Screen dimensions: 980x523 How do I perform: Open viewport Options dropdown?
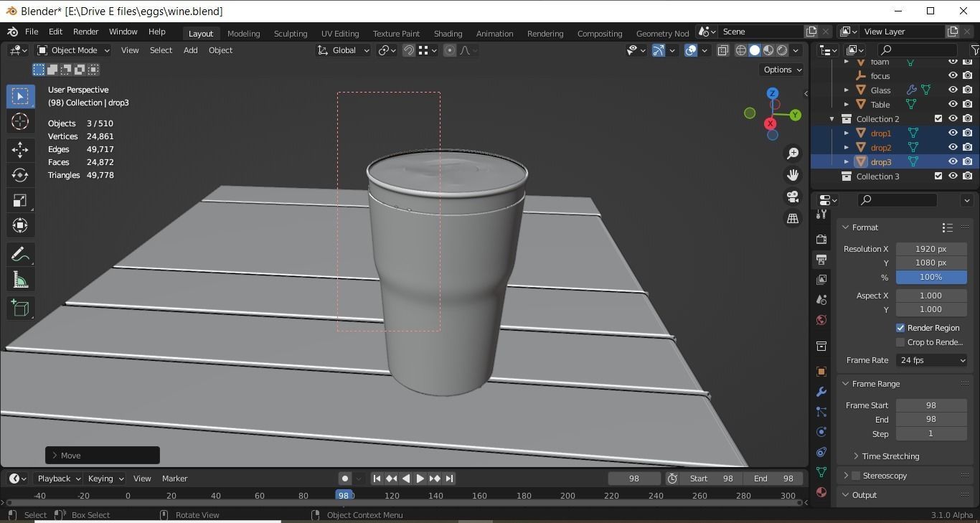tap(783, 70)
